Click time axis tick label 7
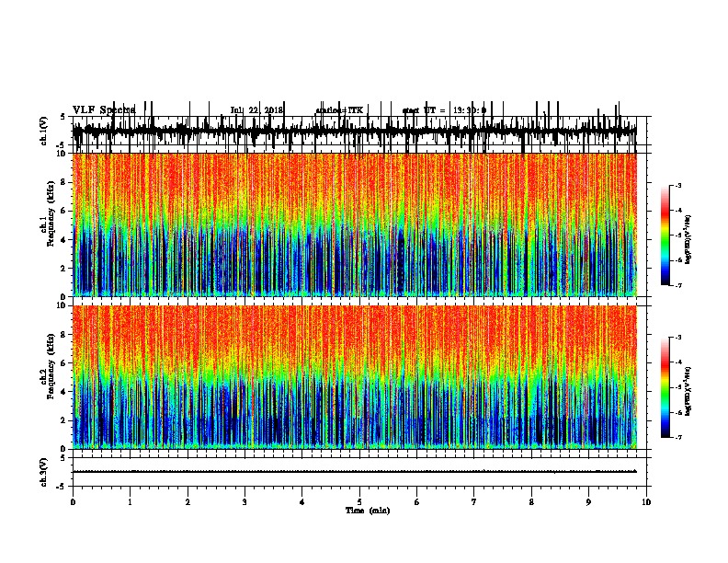 [x=474, y=502]
